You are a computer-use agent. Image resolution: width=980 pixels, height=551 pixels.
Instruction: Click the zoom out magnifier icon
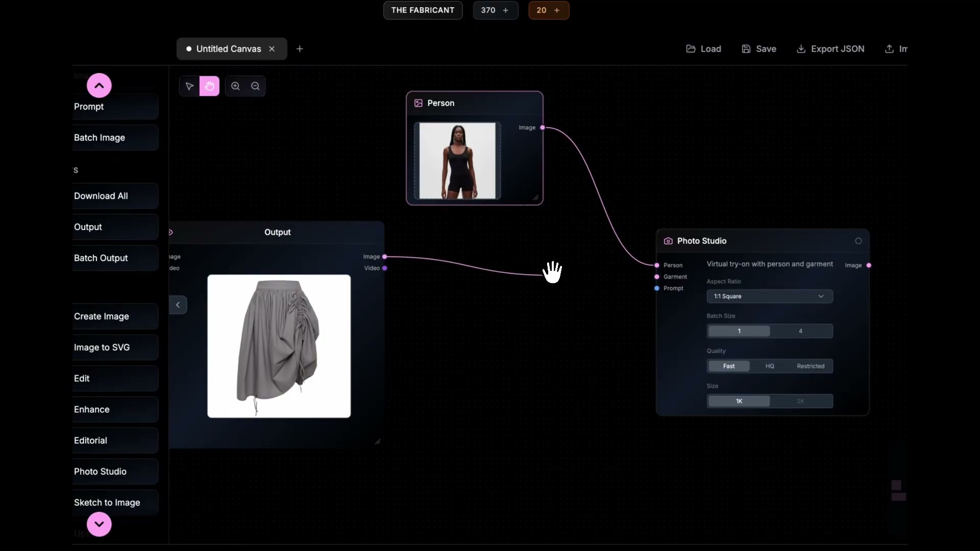pyautogui.click(x=255, y=86)
